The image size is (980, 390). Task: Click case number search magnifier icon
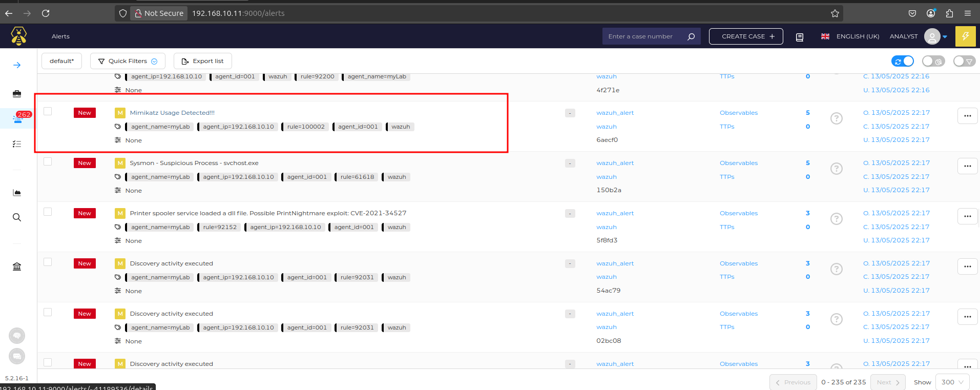[691, 36]
